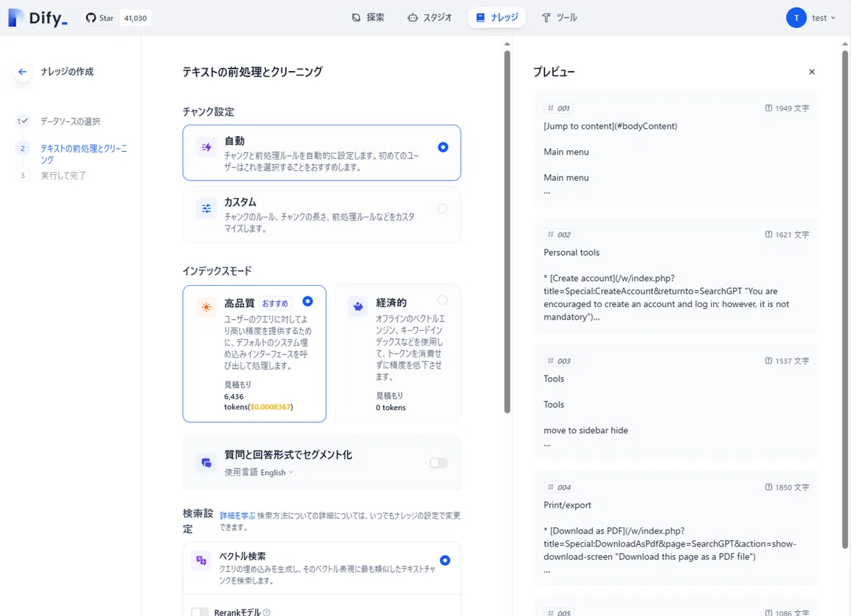
Task: Click the ナレッジ book icon
Action: click(481, 18)
